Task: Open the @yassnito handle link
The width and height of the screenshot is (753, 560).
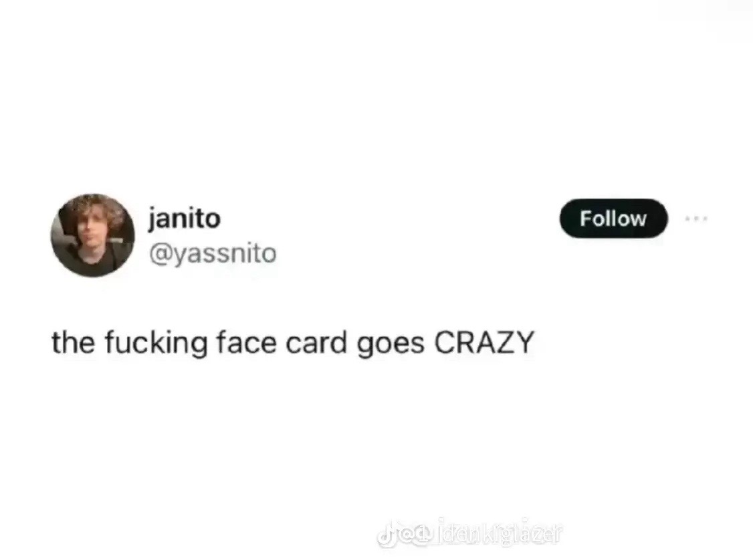Action: (213, 254)
